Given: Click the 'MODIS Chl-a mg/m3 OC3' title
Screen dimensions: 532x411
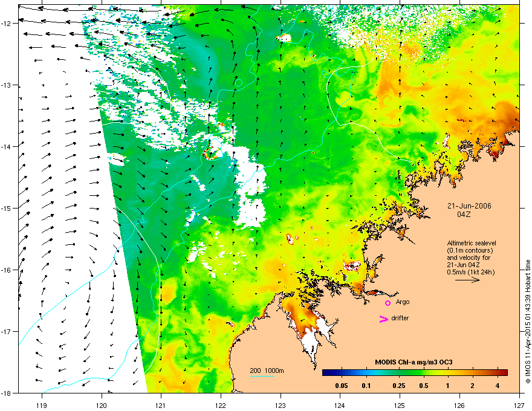Looking at the screenshot, I should click(x=414, y=362).
